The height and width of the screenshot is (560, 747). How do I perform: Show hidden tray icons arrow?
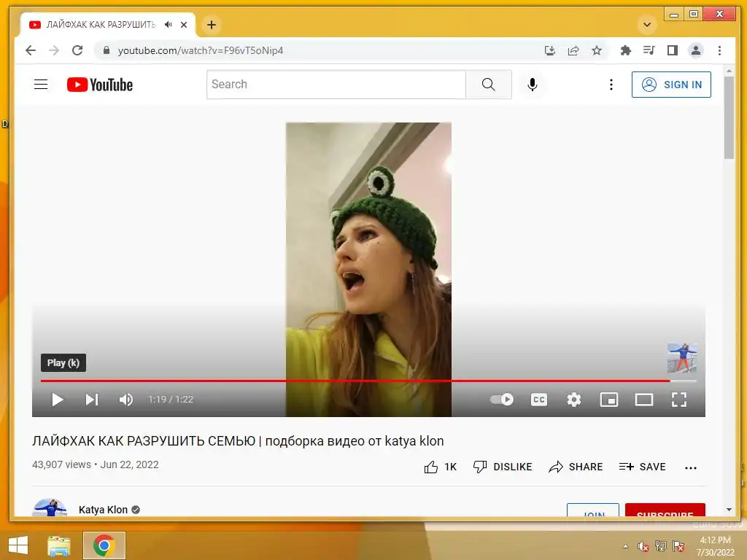pyautogui.click(x=625, y=546)
